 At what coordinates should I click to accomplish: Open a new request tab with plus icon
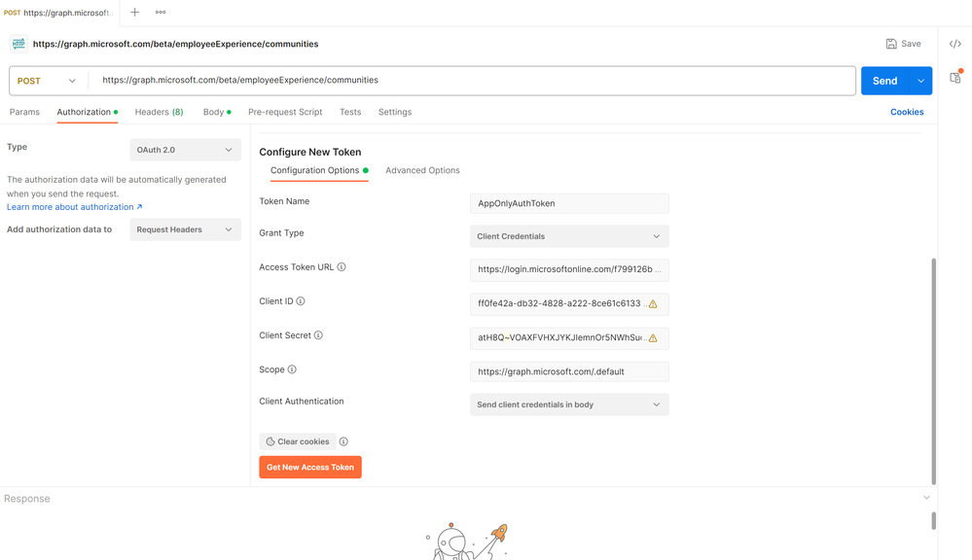(x=134, y=13)
